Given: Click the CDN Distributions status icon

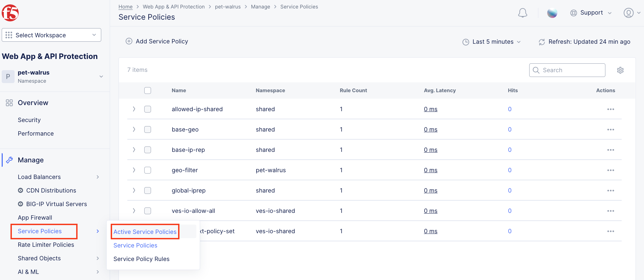Looking at the screenshot, I should pyautogui.click(x=21, y=191).
